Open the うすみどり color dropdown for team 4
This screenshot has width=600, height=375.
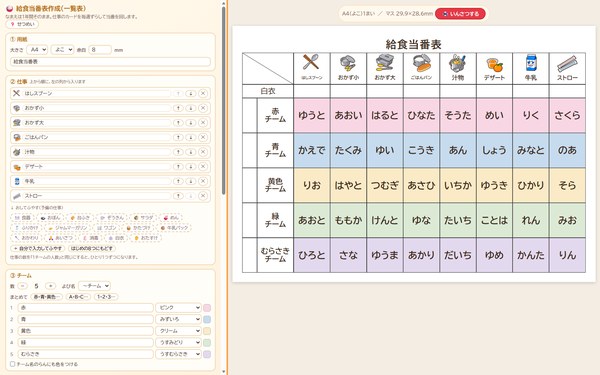[x=178, y=342]
